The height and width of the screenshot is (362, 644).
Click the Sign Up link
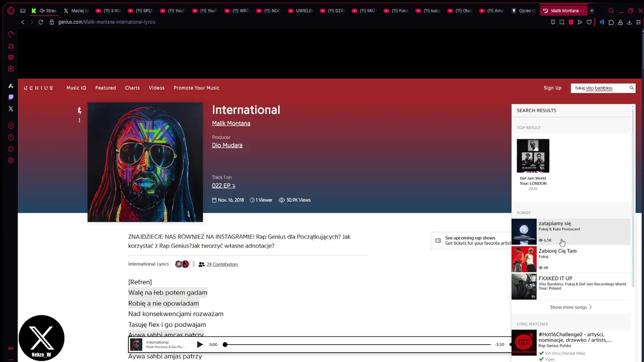tap(552, 88)
